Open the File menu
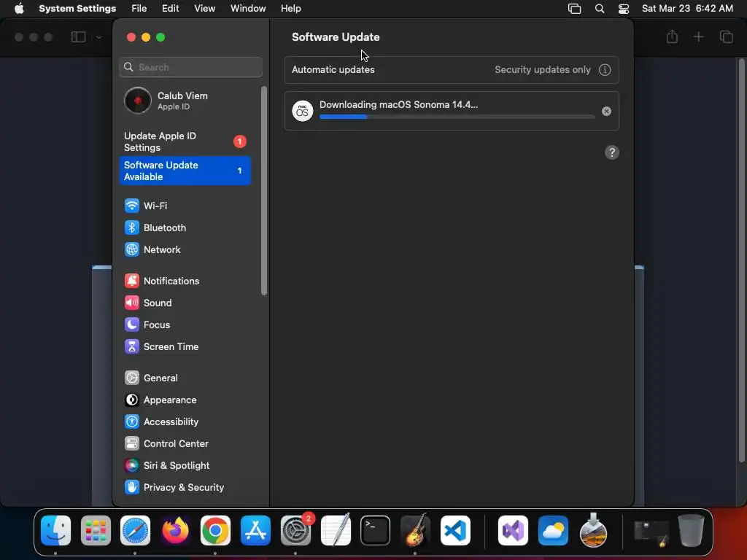Viewport: 747px width, 560px height. [x=139, y=9]
